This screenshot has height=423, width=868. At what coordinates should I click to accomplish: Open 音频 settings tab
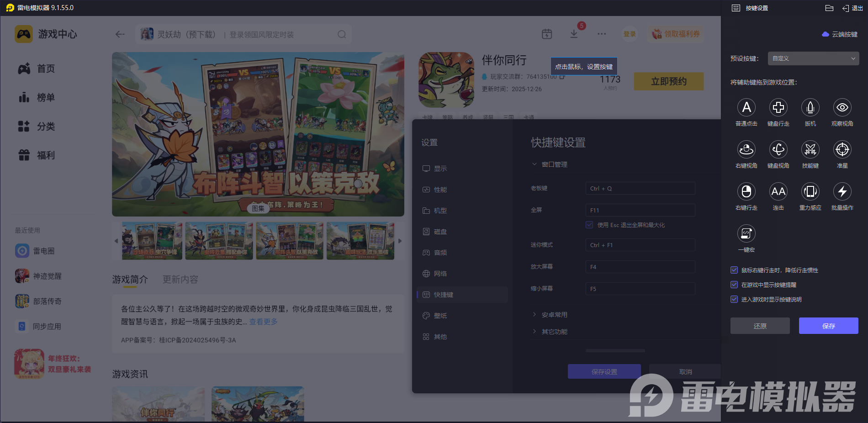point(462,253)
